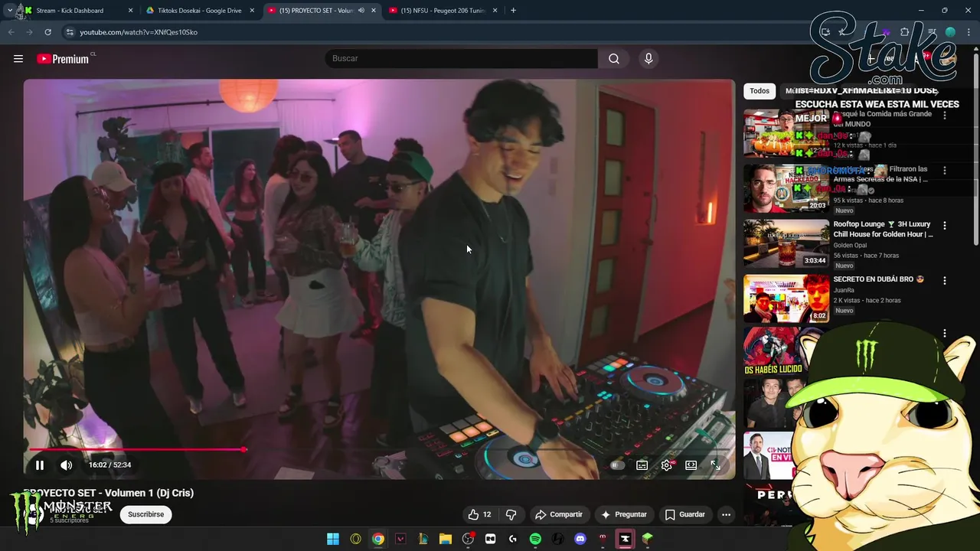
Task: Open the Rooftop Lounge video thumbnail
Action: (x=786, y=244)
